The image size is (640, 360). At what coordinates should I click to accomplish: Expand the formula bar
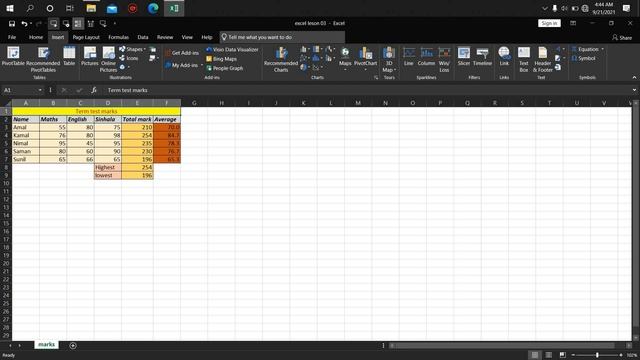[x=634, y=90]
